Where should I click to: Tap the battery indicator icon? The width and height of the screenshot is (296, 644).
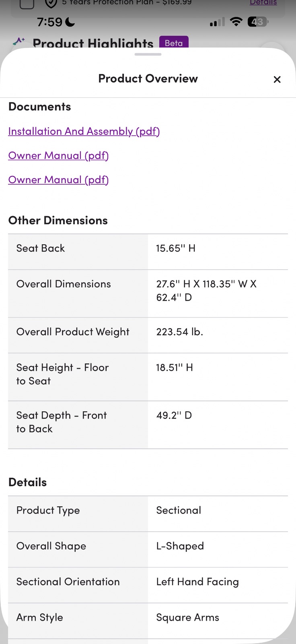pos(258,22)
